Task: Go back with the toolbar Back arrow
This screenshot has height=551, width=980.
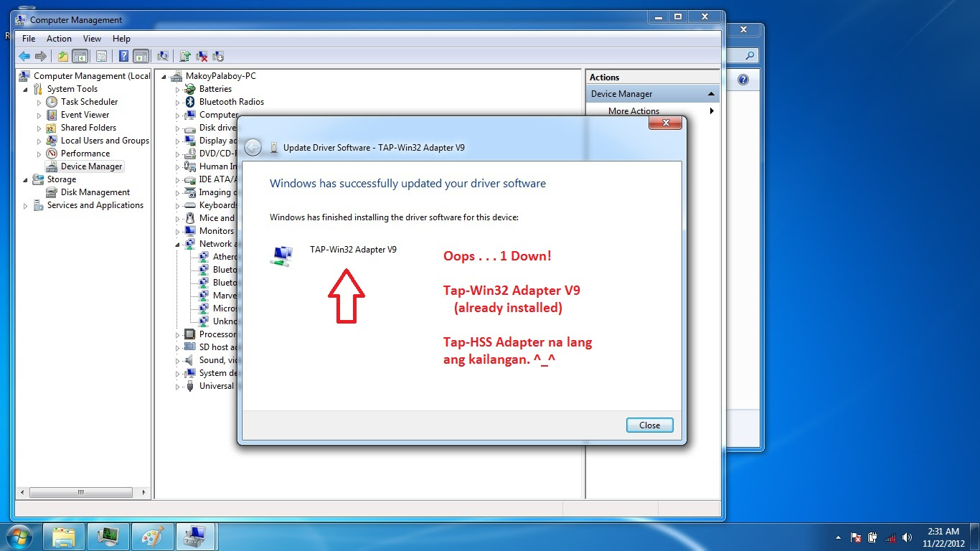Action: click(x=24, y=56)
